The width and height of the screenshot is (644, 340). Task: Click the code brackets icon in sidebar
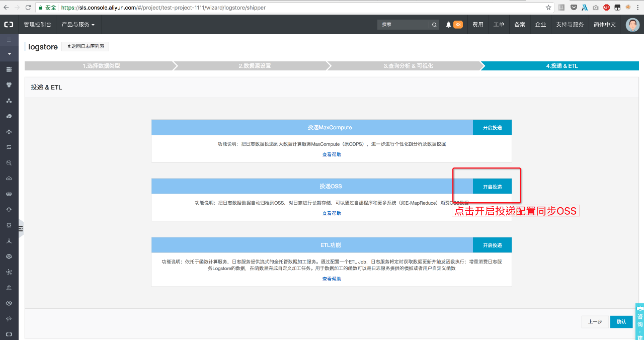[x=9, y=319]
